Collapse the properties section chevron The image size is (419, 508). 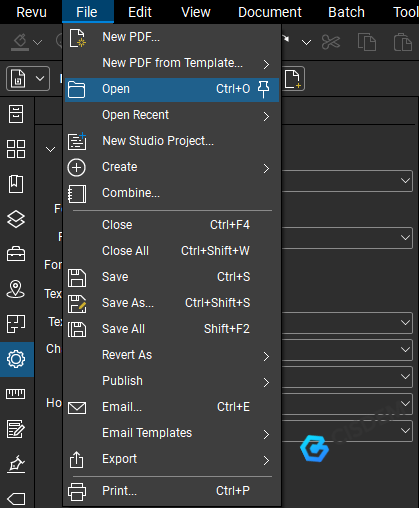50,149
